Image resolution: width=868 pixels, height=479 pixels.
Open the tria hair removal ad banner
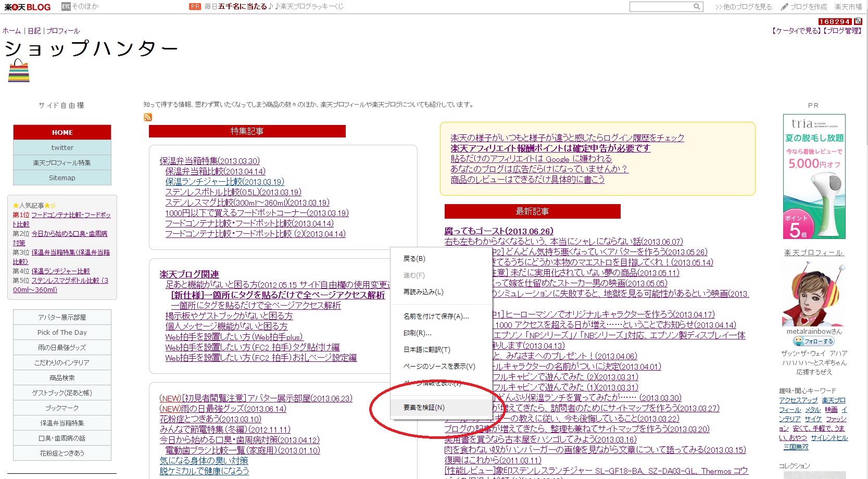pyautogui.click(x=814, y=177)
